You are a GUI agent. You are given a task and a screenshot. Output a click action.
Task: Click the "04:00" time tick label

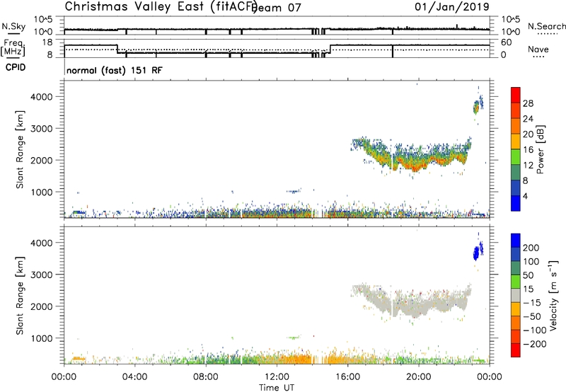pyautogui.click(x=134, y=377)
